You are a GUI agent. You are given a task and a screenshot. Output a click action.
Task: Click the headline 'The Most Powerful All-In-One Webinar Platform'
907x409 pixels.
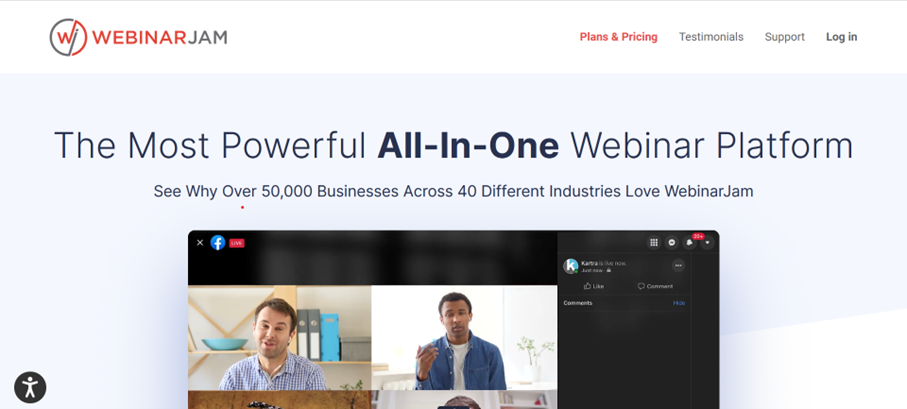(454, 145)
